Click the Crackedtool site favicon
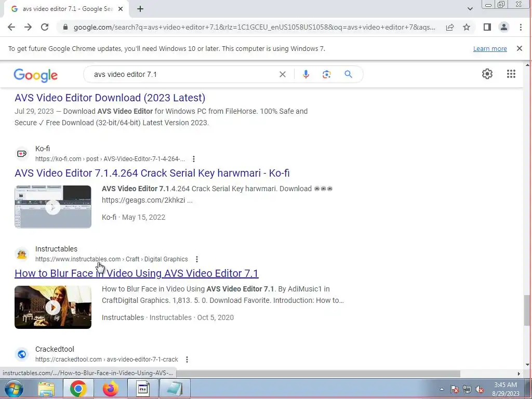This screenshot has width=532, height=399. tap(22, 354)
